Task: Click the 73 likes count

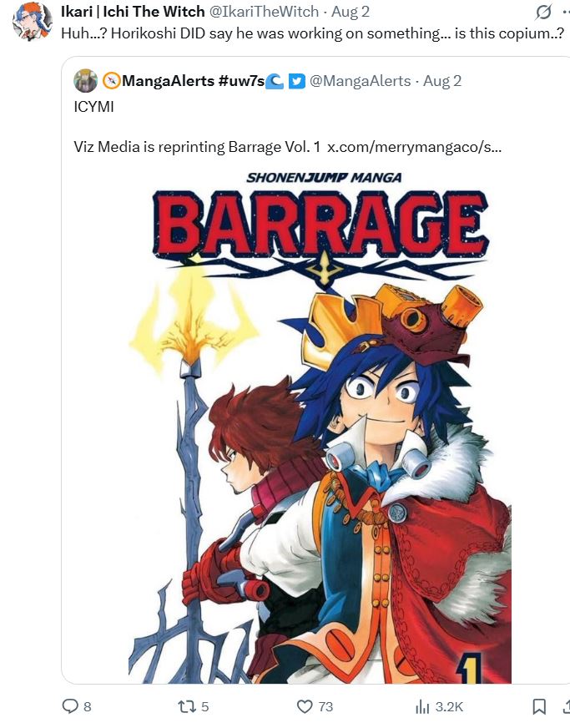Action: [x=325, y=706]
